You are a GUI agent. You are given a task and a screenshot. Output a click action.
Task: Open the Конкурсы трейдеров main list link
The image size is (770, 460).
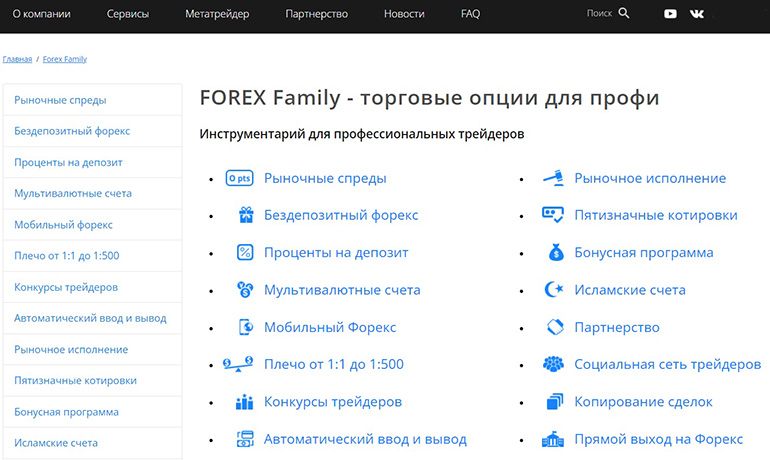pos(333,402)
